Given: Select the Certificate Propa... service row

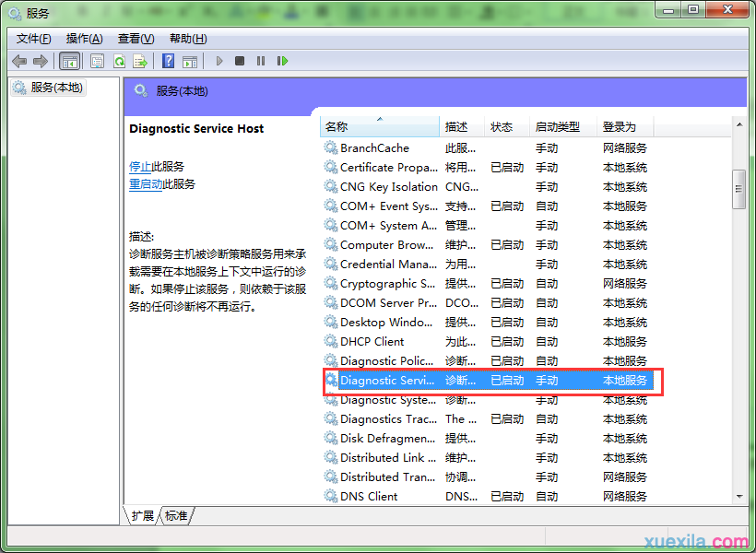Looking at the screenshot, I should tap(488, 168).
